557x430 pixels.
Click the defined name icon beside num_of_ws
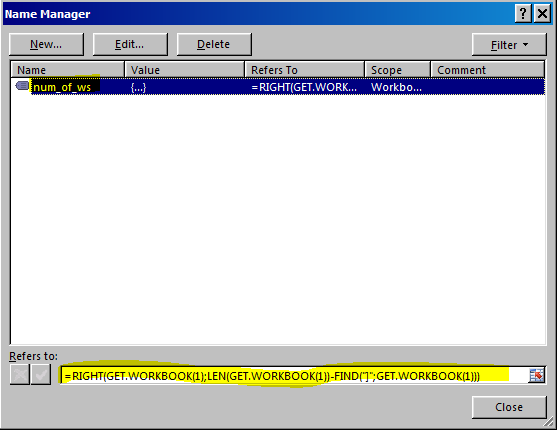22,86
